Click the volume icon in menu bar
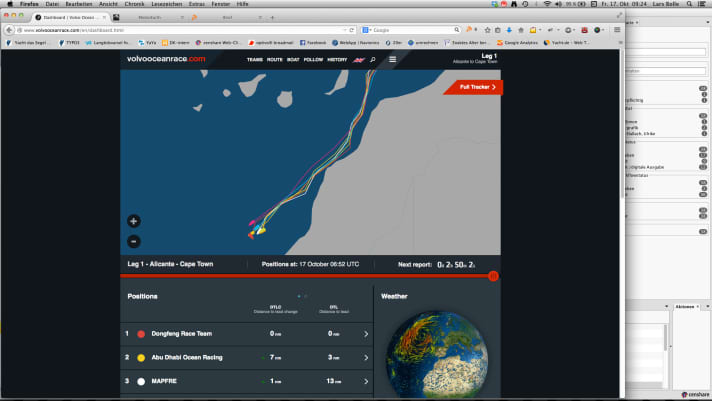This screenshot has width=712, height=401. coord(558,4)
